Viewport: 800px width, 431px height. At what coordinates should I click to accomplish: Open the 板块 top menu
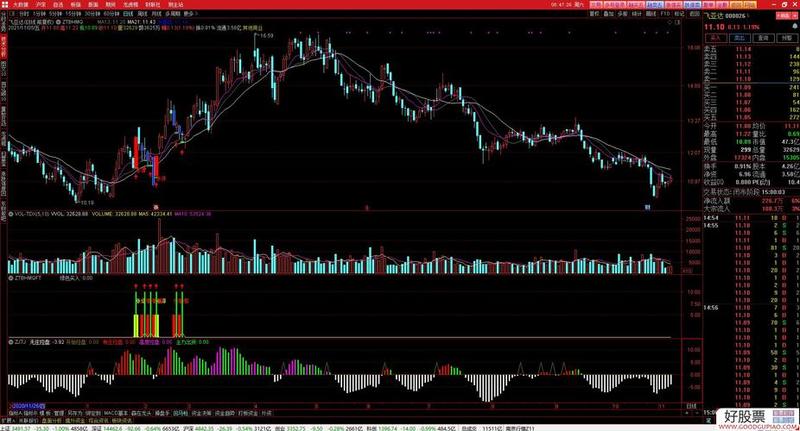[x=75, y=4]
